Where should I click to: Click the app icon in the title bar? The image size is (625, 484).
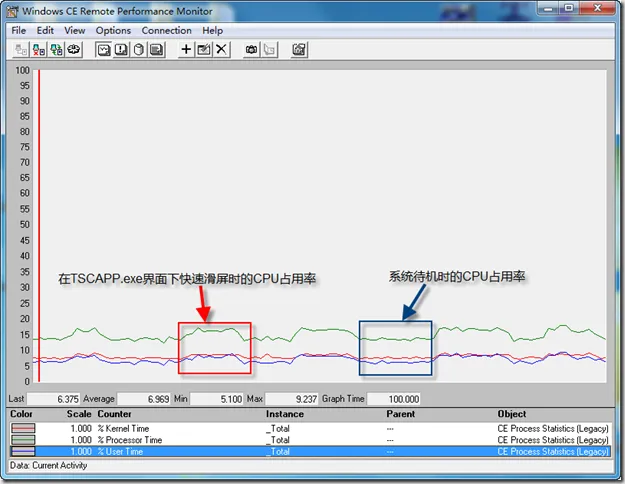click(12, 11)
